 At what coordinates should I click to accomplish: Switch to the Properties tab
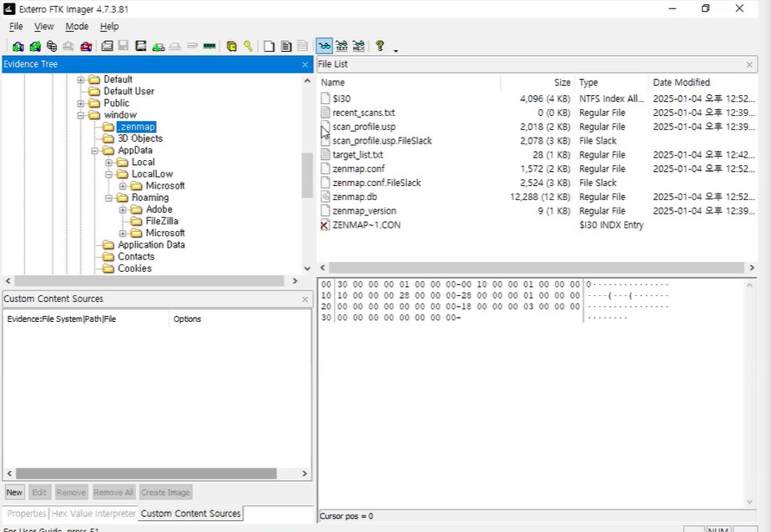click(27, 514)
